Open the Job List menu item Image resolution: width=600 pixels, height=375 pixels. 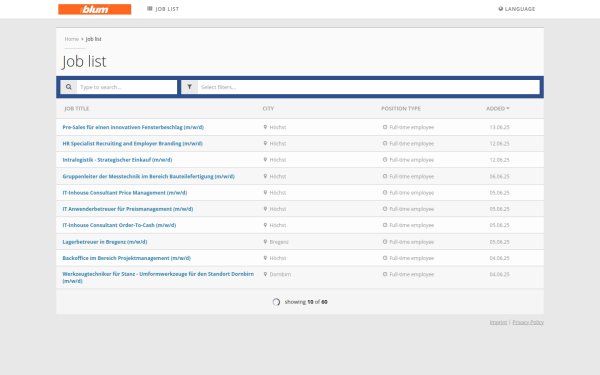pos(163,9)
